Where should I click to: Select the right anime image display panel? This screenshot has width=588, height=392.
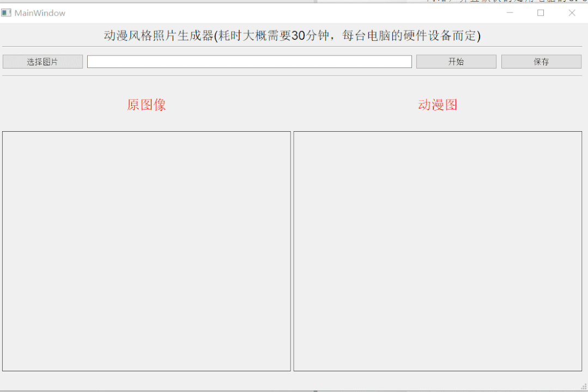(438, 250)
